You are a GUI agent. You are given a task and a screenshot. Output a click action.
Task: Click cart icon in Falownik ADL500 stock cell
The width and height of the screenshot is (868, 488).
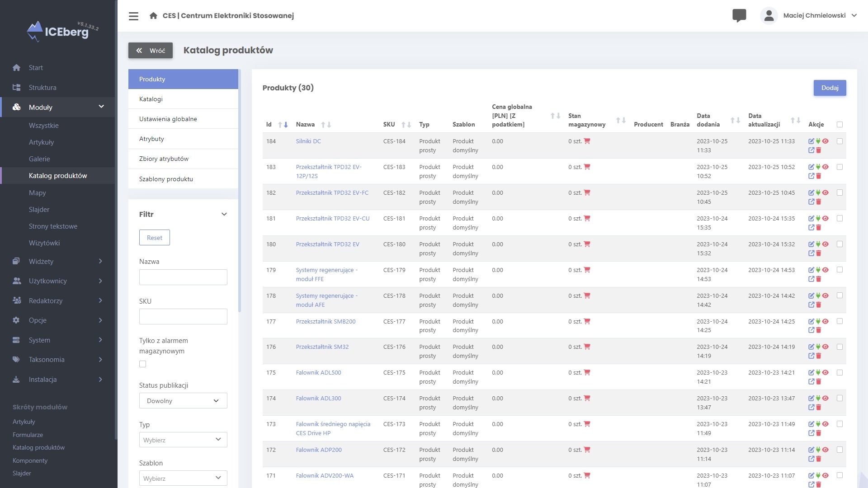[x=587, y=373]
